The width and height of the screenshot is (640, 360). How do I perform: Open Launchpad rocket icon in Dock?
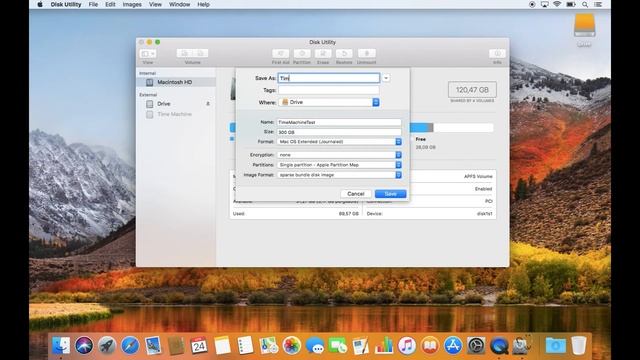(107, 346)
